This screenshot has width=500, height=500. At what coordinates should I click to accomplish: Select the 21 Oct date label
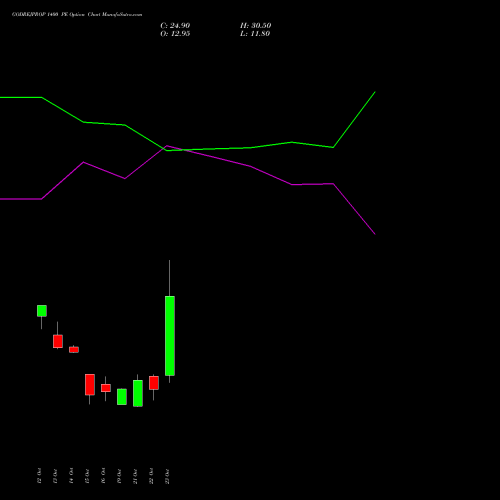(x=135, y=476)
